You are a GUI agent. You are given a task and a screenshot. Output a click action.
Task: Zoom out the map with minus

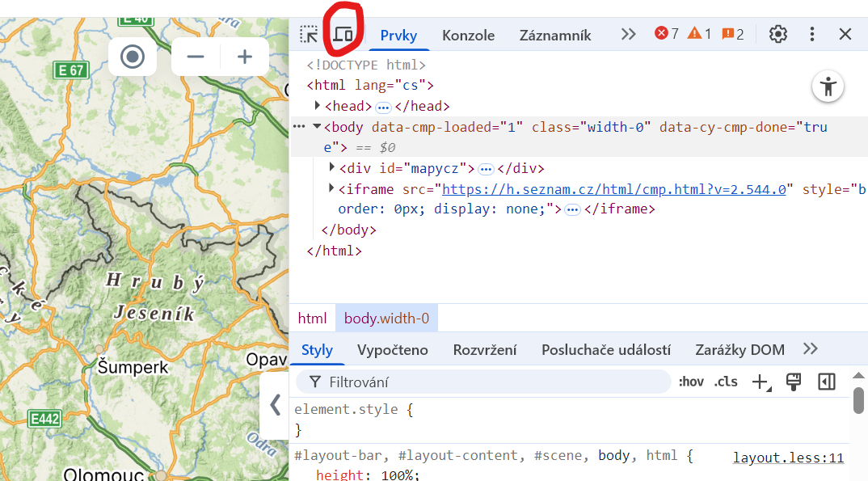point(196,57)
